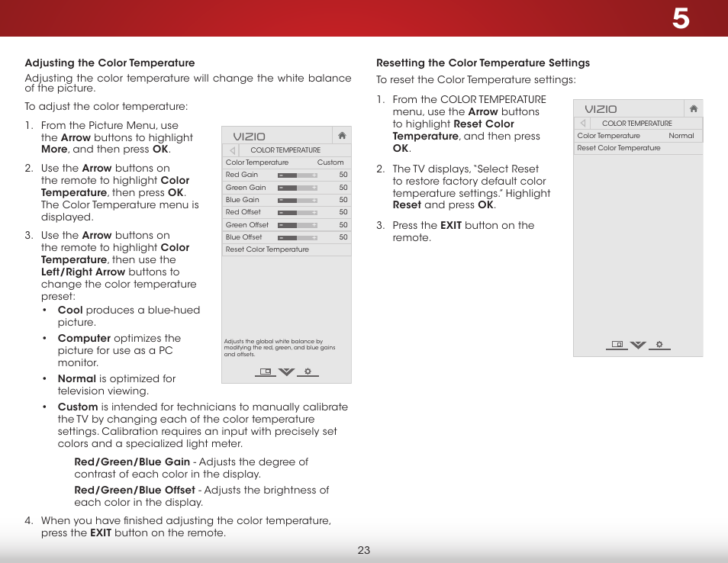
Task: Click the 'Adjusting the Color Temperature' heading
Action: (x=110, y=63)
